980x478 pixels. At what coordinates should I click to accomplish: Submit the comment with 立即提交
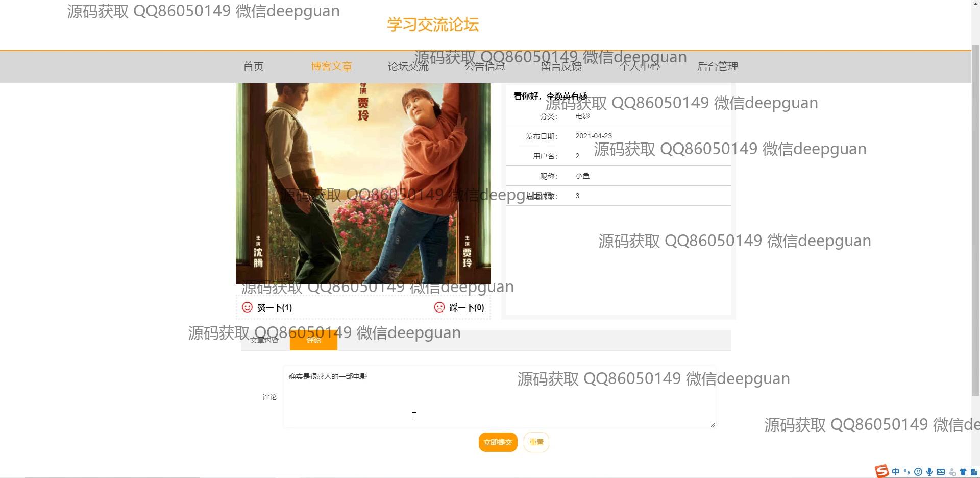[x=498, y=442]
